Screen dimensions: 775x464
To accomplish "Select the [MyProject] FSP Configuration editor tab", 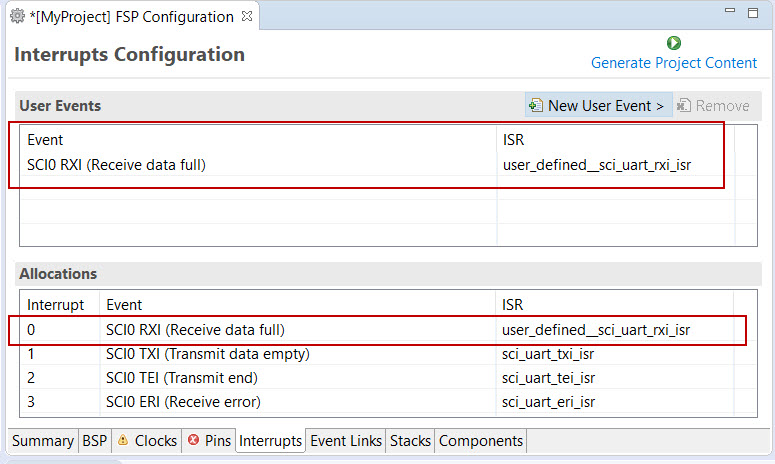I will tap(131, 17).
